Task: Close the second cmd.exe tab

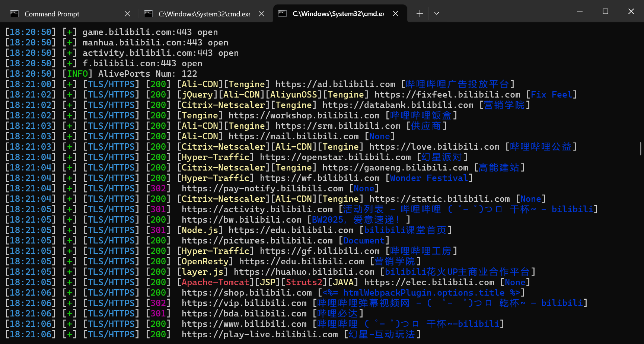Action: point(261,14)
